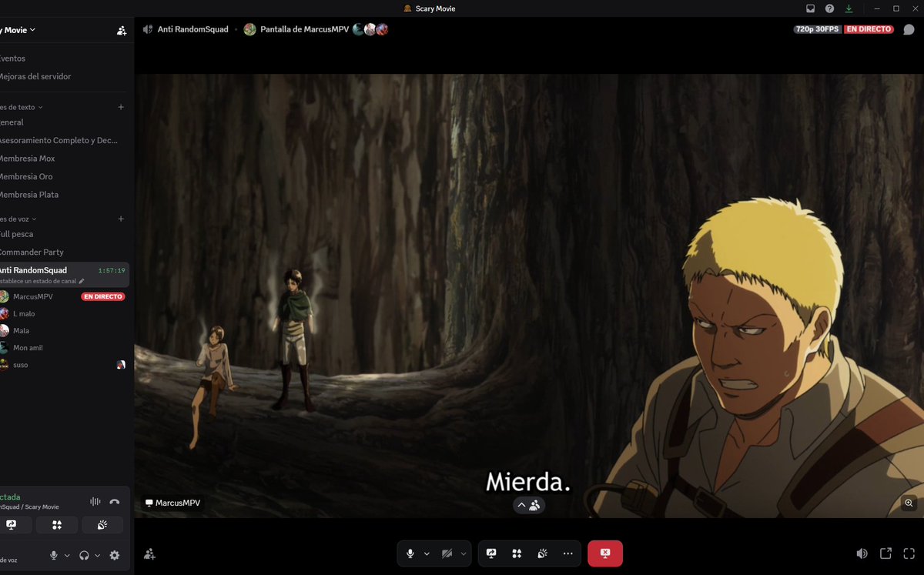Stop watching stream with the red button
Viewport: 924px width, 575px height.
click(x=605, y=553)
